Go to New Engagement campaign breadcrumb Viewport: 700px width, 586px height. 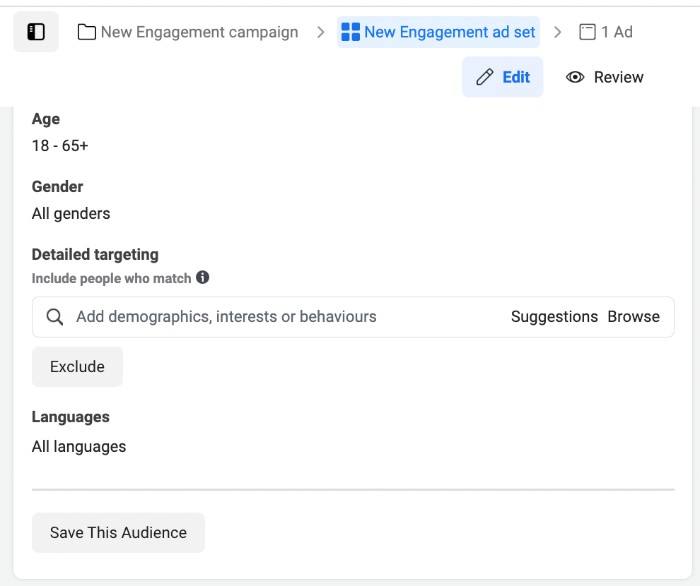[x=199, y=32]
